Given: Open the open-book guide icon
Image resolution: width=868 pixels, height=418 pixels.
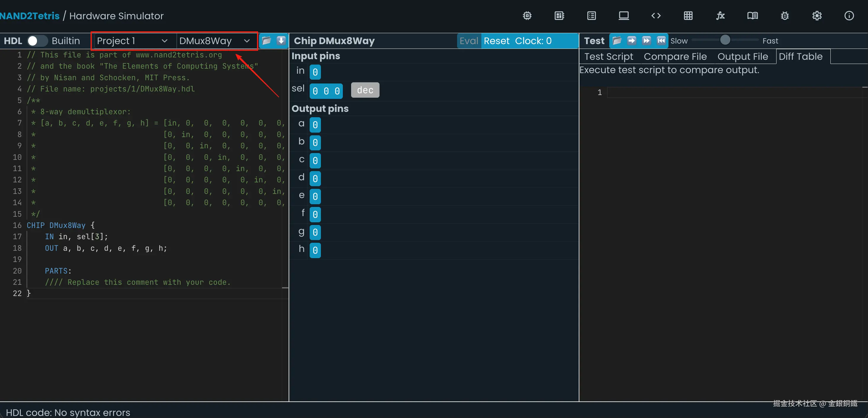Looking at the screenshot, I should (x=753, y=16).
